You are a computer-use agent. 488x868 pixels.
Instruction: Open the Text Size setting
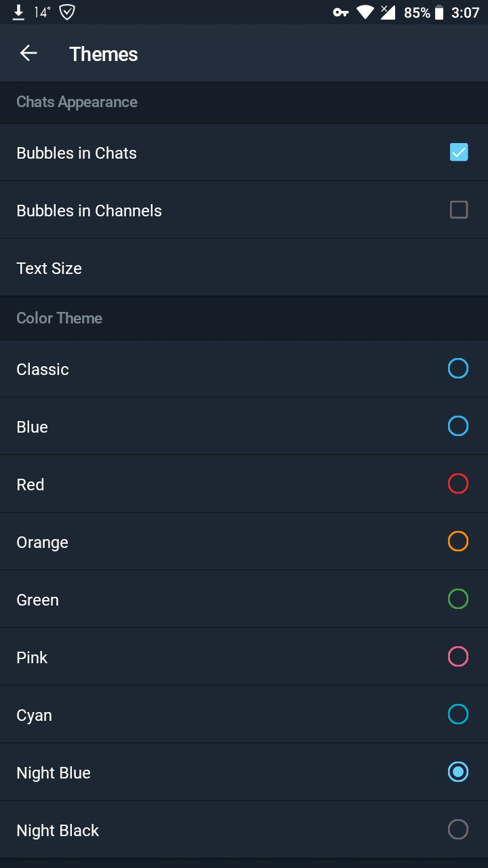pyautogui.click(x=49, y=269)
